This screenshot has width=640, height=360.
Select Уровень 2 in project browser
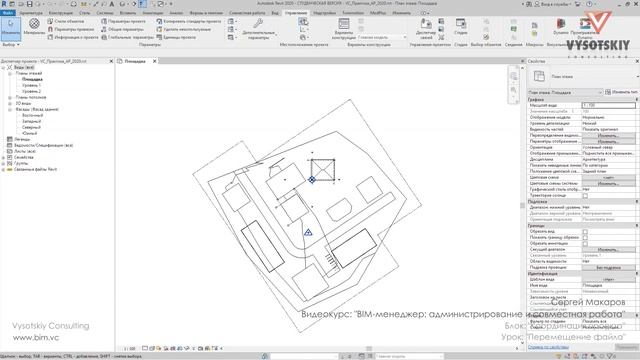coord(31,91)
